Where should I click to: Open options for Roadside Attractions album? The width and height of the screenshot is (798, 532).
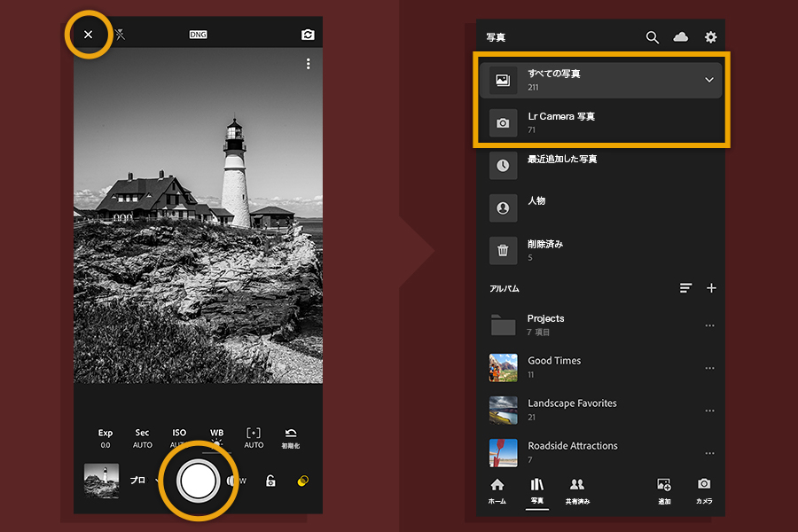[x=710, y=453]
